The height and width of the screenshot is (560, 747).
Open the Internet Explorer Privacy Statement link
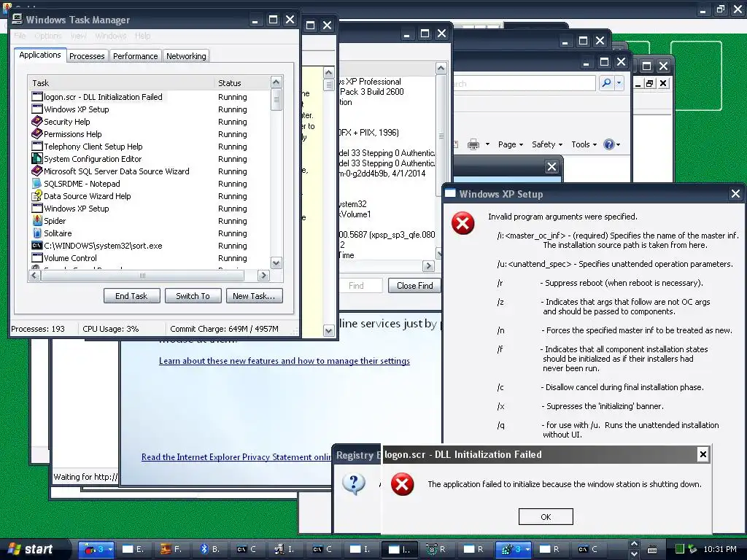pyautogui.click(x=236, y=457)
